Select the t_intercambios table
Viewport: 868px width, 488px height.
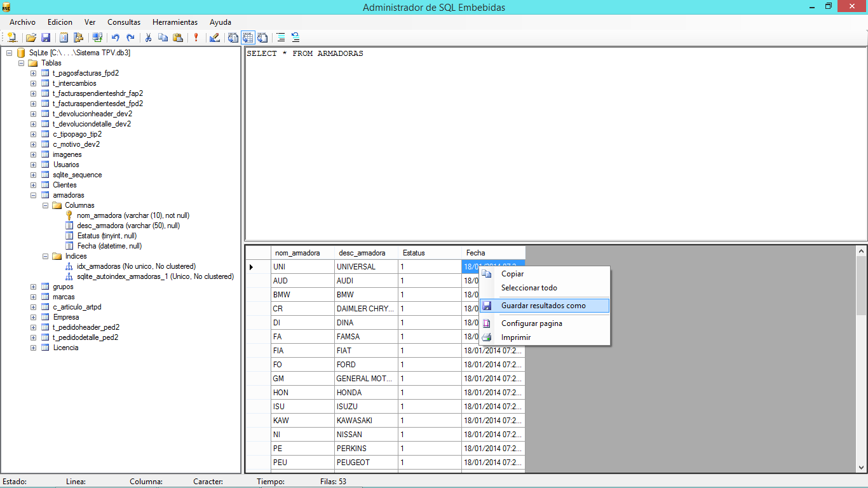[x=74, y=83]
